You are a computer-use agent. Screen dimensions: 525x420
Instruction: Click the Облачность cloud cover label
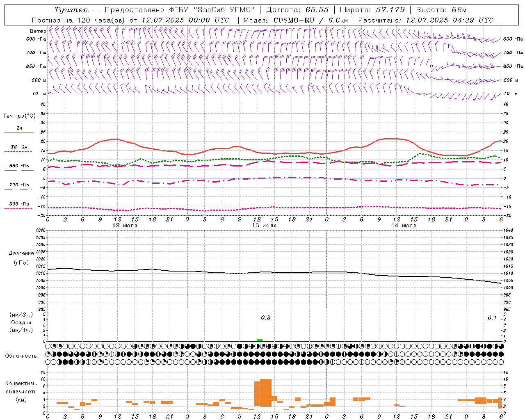(x=21, y=356)
